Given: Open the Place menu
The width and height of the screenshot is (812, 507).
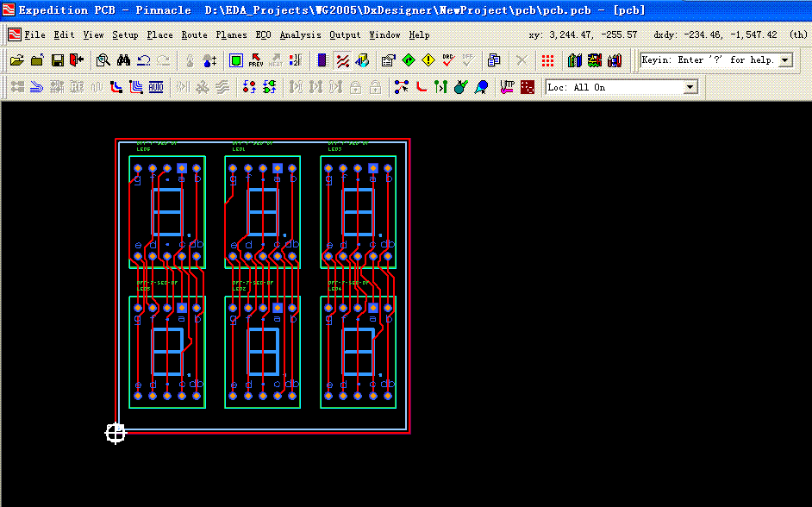Looking at the screenshot, I should [x=160, y=34].
